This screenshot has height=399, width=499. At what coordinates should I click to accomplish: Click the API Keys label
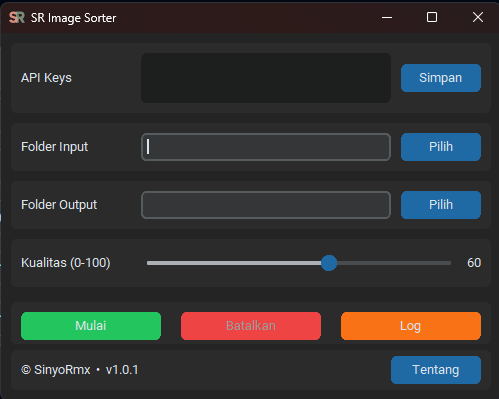click(x=46, y=78)
